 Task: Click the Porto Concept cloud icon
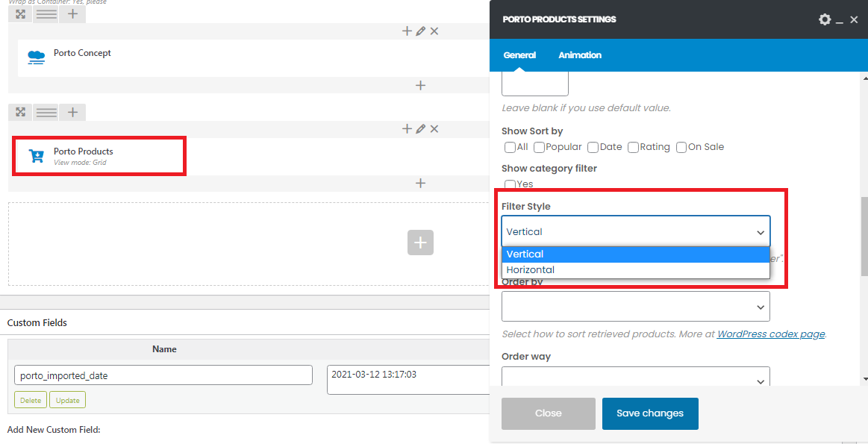(37, 57)
